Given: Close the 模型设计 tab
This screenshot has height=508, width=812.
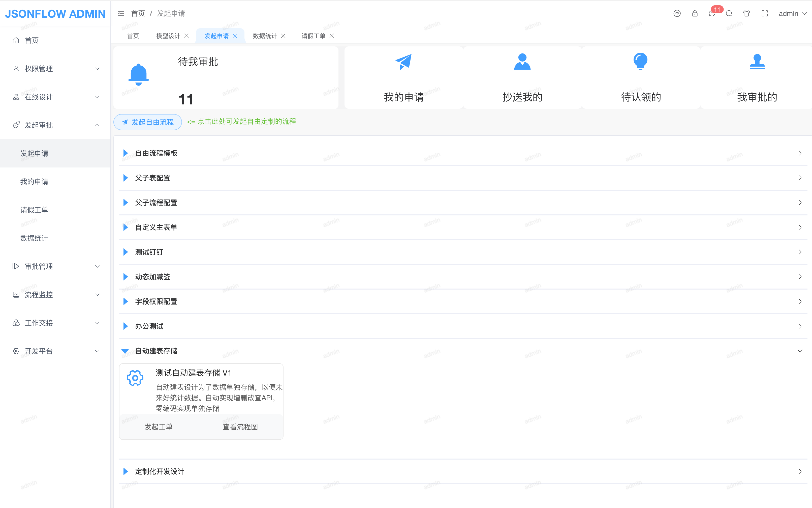Looking at the screenshot, I should pyautogui.click(x=187, y=36).
